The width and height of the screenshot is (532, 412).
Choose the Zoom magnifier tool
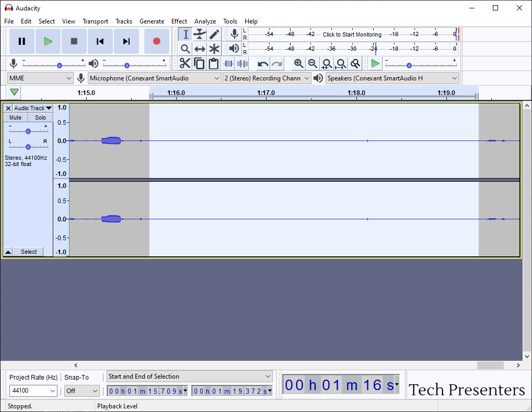click(x=186, y=49)
